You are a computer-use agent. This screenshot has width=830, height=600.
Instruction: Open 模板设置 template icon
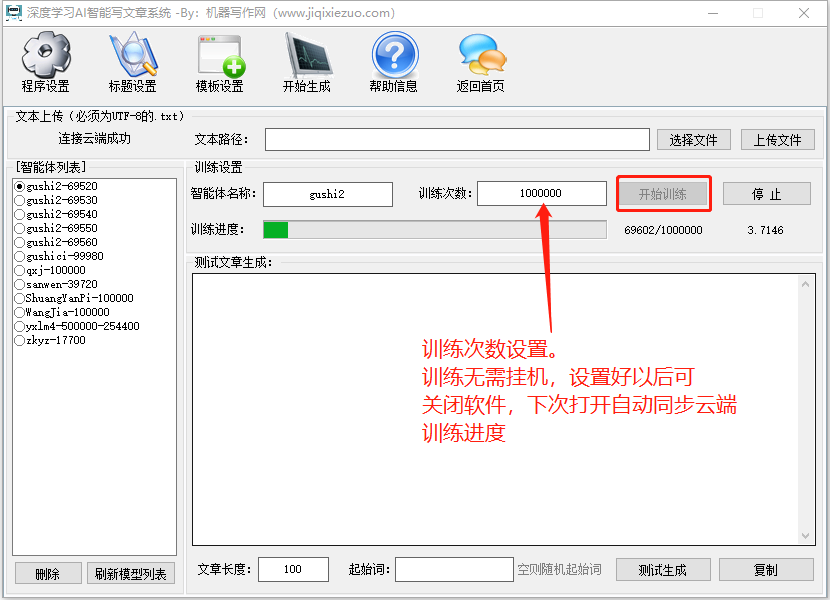220,55
